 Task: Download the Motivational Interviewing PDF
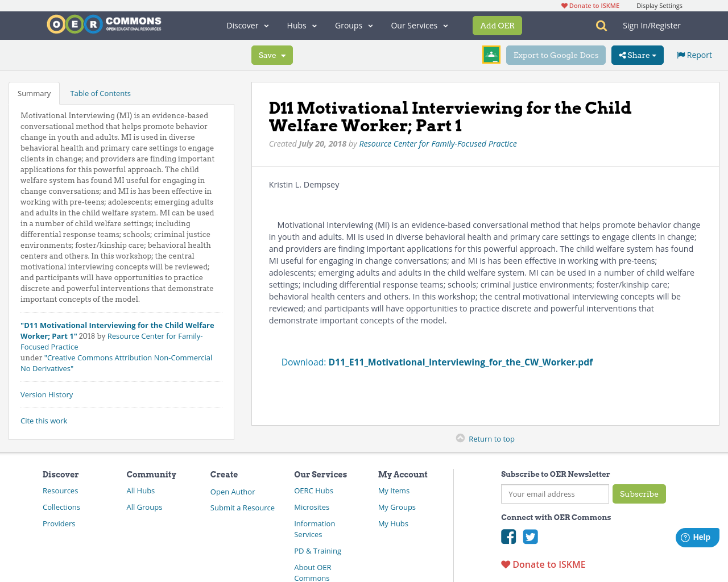[x=461, y=361]
